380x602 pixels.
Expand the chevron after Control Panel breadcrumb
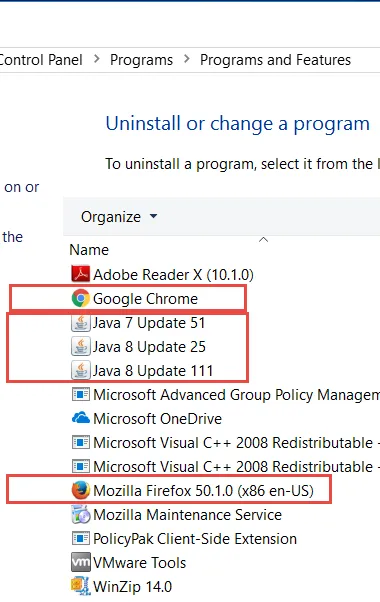(97, 59)
